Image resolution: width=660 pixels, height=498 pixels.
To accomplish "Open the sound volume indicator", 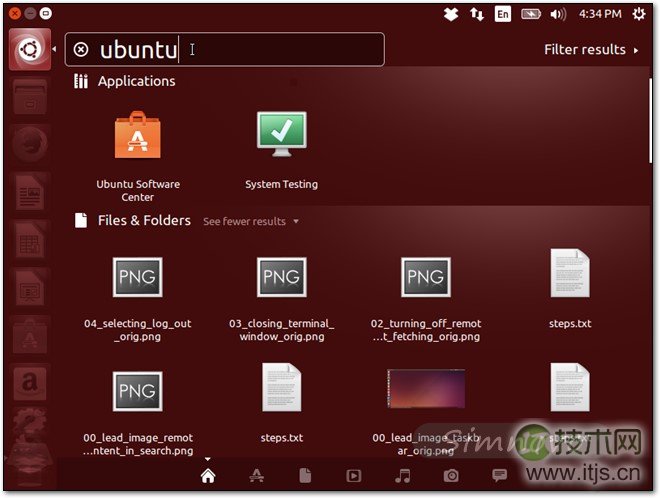I will coord(558,14).
